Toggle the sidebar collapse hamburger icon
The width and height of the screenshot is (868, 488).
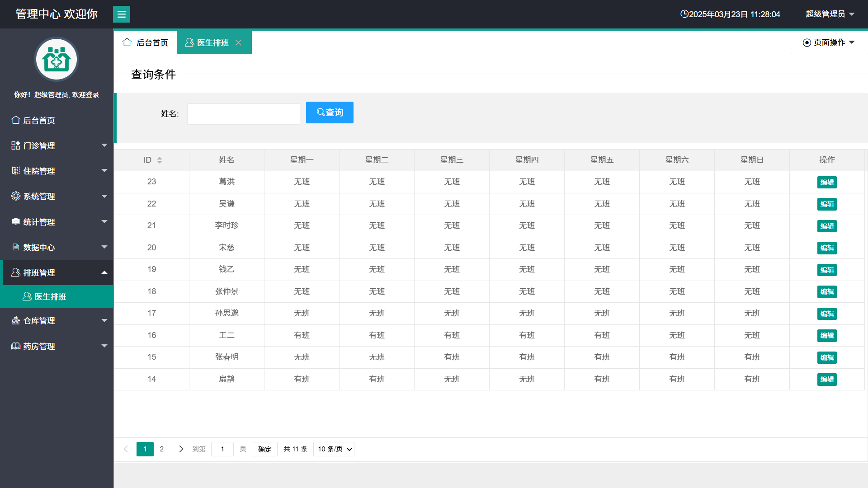121,14
